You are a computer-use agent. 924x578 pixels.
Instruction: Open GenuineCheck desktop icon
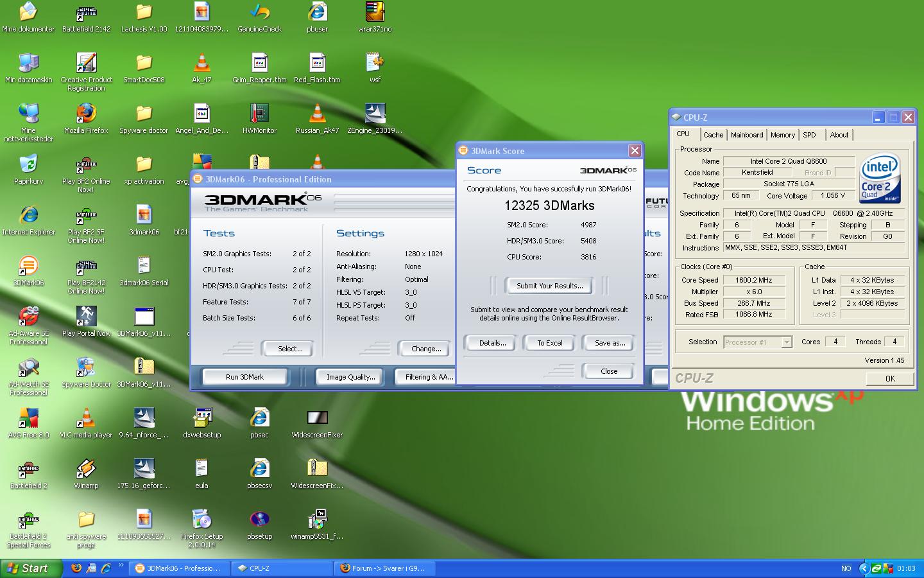click(259, 17)
